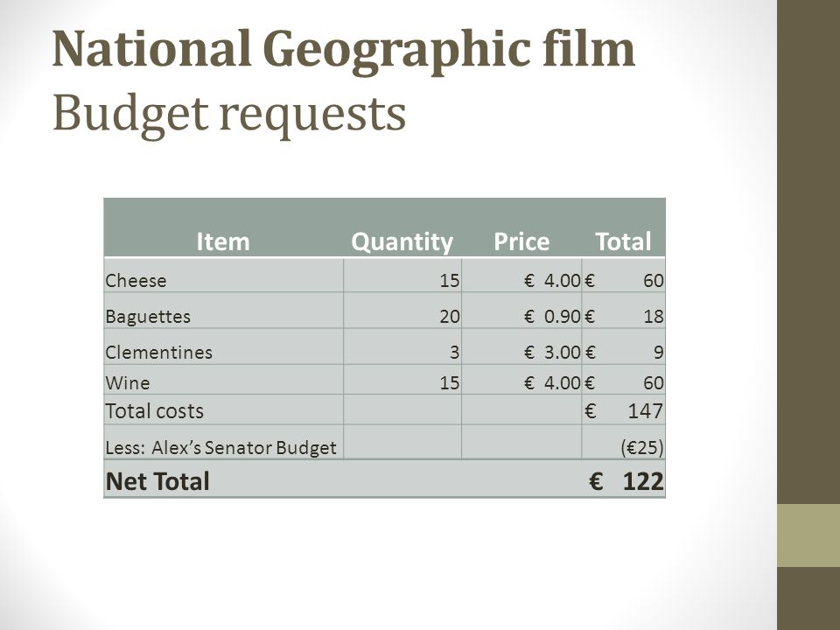The image size is (840, 630).
Task: Select the Budget requests subtitle text
Action: (x=229, y=115)
